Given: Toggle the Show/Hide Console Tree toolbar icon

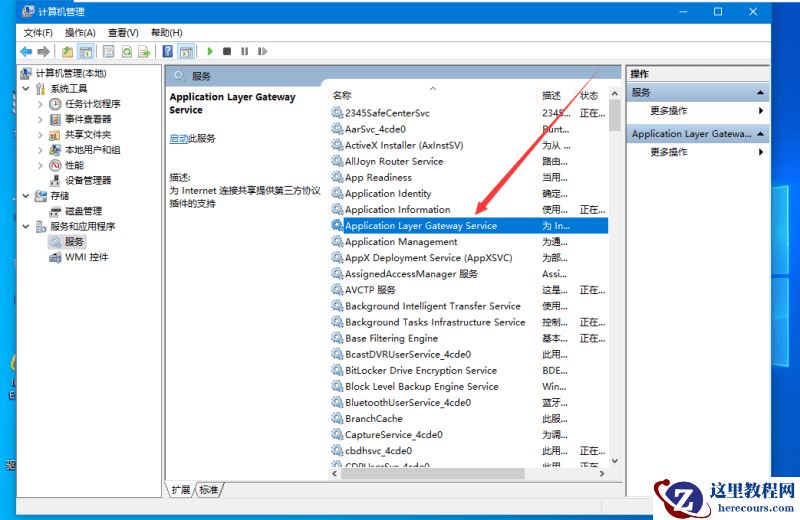Looking at the screenshot, I should tap(85, 52).
